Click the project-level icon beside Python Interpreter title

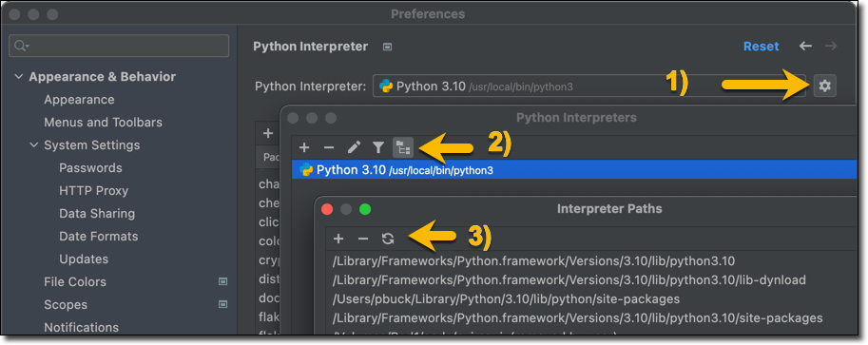pos(388,47)
